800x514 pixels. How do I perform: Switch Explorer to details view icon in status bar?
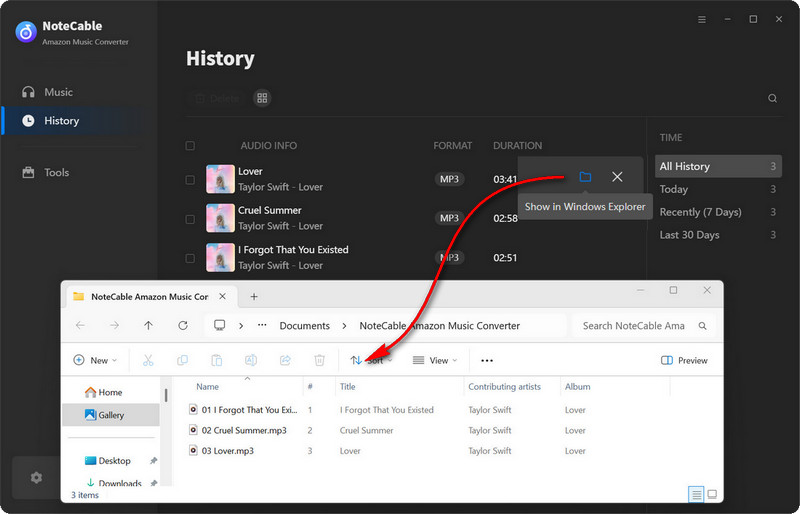[695, 494]
